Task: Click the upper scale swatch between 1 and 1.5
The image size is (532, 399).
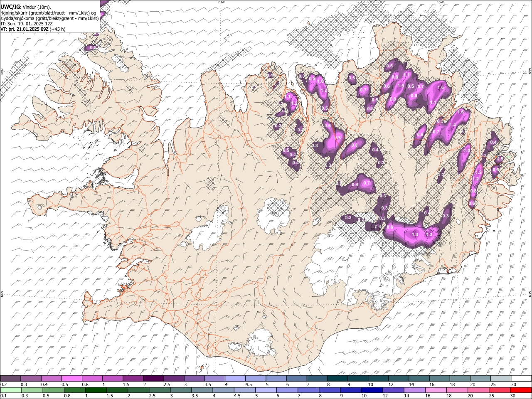Action: 112,379
